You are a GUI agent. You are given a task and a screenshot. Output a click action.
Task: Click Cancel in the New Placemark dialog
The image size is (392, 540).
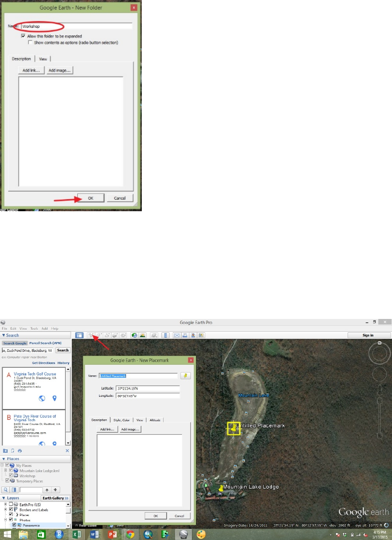click(179, 516)
